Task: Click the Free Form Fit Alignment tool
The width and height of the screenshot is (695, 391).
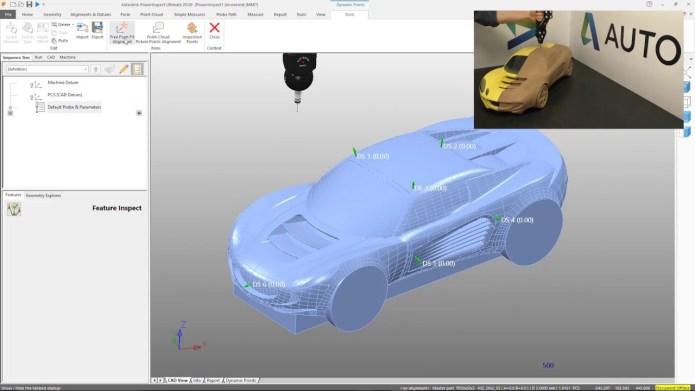Action: pos(122,33)
